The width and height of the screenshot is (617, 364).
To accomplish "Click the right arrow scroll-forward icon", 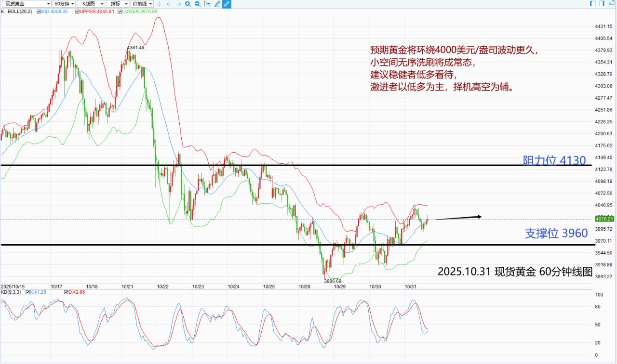I will point(178,4).
